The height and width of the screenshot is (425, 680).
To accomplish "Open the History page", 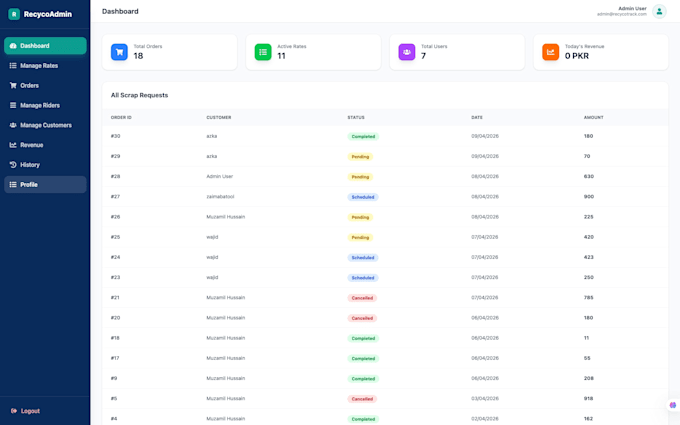I will click(x=45, y=165).
